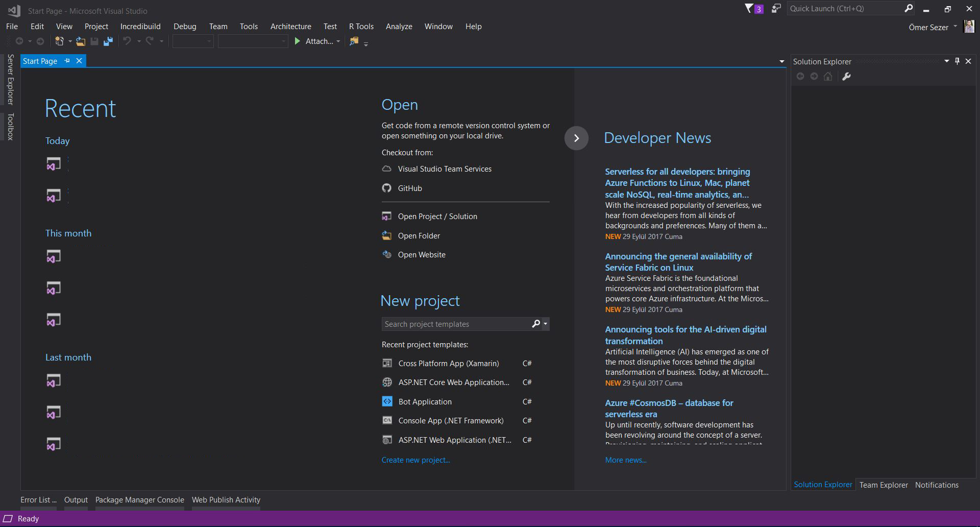Click the Navigate Forward arrow icon
Viewport: 980px width, 527px height.
(40, 41)
